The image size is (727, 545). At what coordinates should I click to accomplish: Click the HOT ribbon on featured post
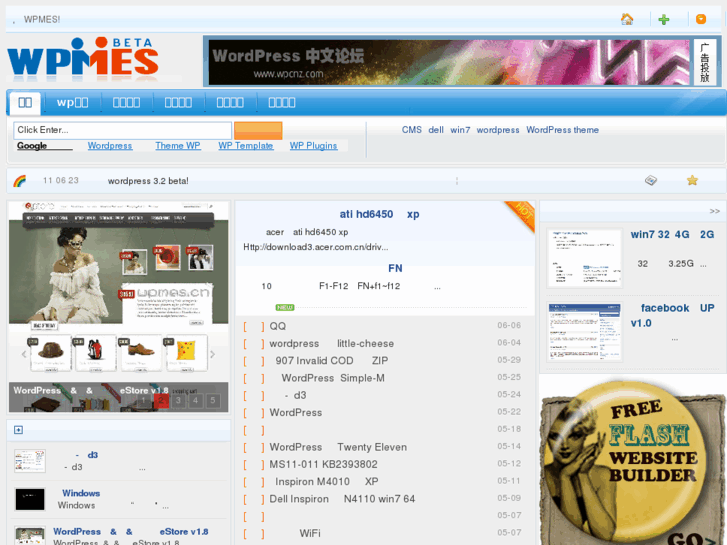click(521, 214)
